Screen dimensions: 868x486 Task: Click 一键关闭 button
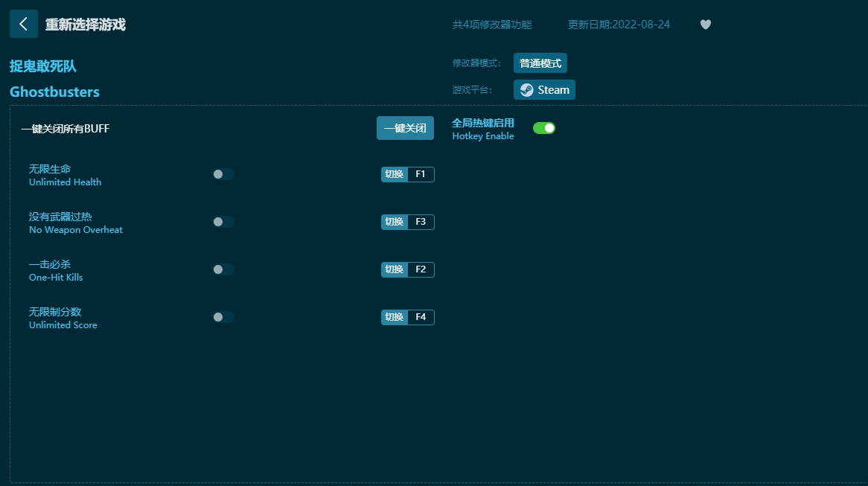click(x=405, y=129)
